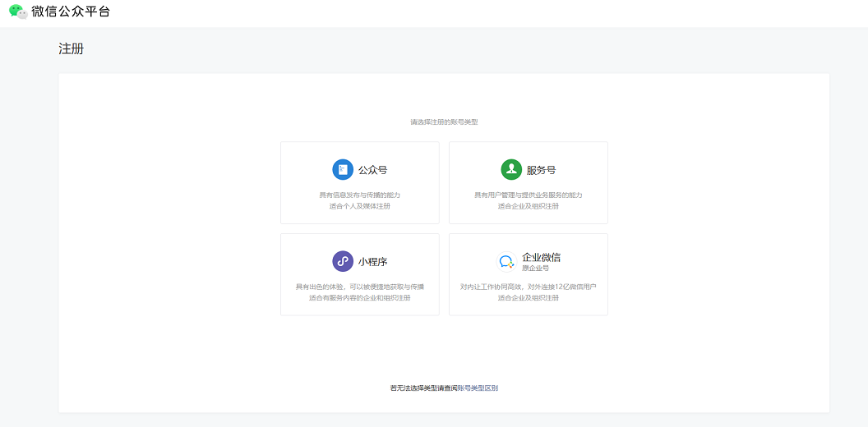Click 小程序 description about 便捷地获取与传播
Viewport: 868px width, 427px height.
tap(360, 287)
